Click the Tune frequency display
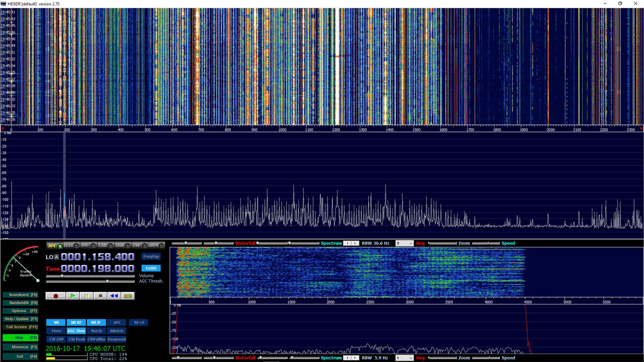The width and height of the screenshot is (644, 362). click(x=97, y=269)
